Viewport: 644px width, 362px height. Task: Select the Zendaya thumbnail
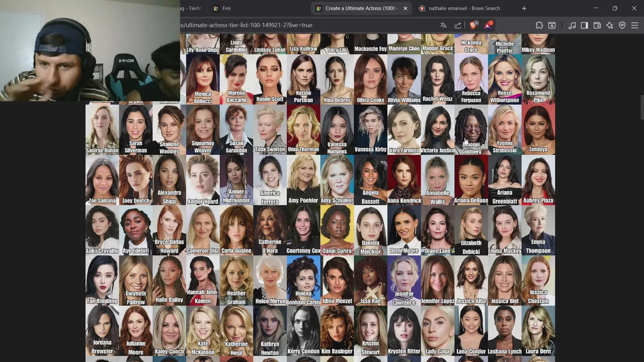pos(538,129)
